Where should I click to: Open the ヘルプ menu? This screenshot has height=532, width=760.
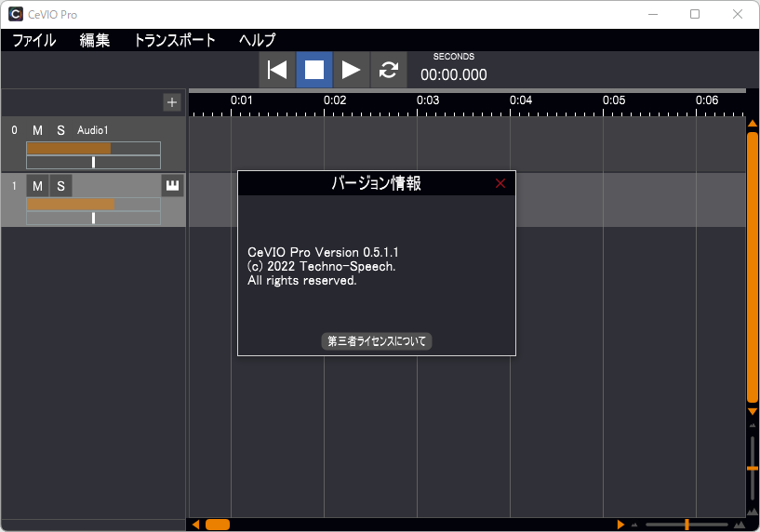pyautogui.click(x=257, y=40)
